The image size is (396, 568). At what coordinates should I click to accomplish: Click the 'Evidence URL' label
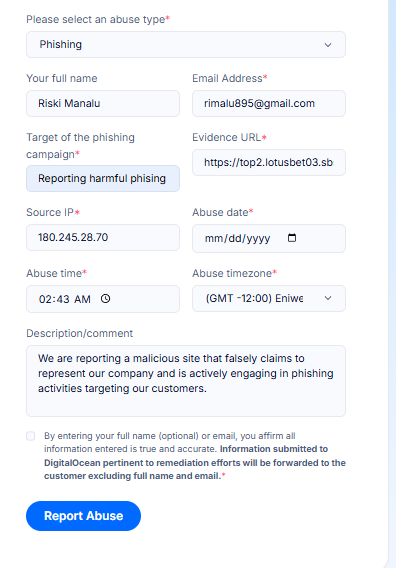point(229,137)
